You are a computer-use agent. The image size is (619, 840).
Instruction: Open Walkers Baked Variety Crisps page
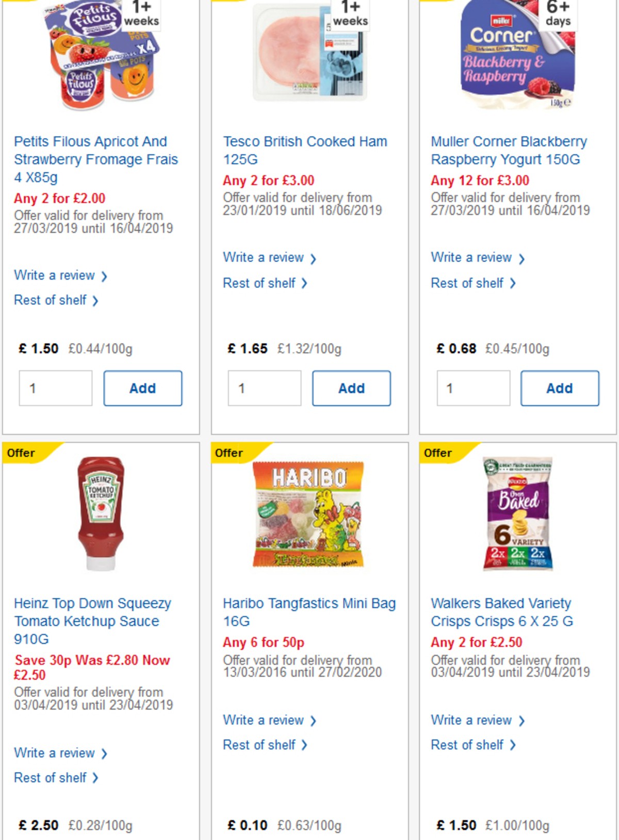[501, 612]
